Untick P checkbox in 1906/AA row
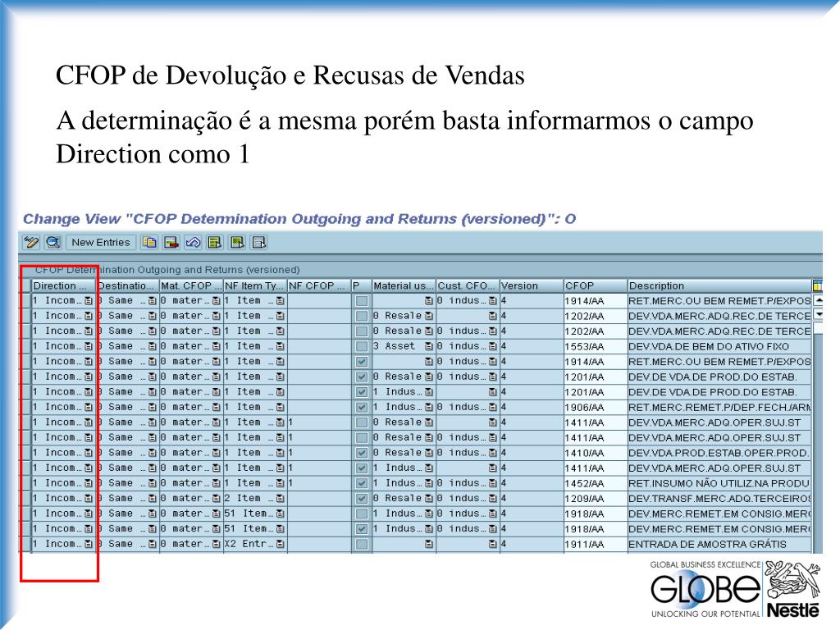The height and width of the screenshot is (630, 840). [362, 407]
